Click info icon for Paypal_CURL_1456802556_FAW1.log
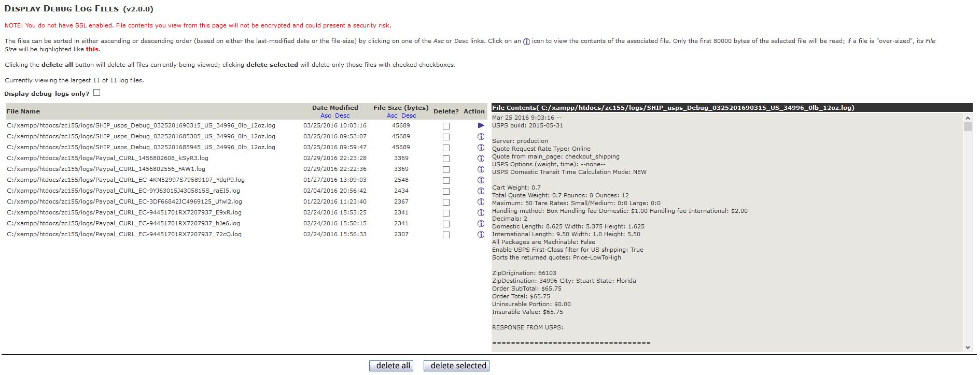The image size is (980, 375). (x=481, y=169)
